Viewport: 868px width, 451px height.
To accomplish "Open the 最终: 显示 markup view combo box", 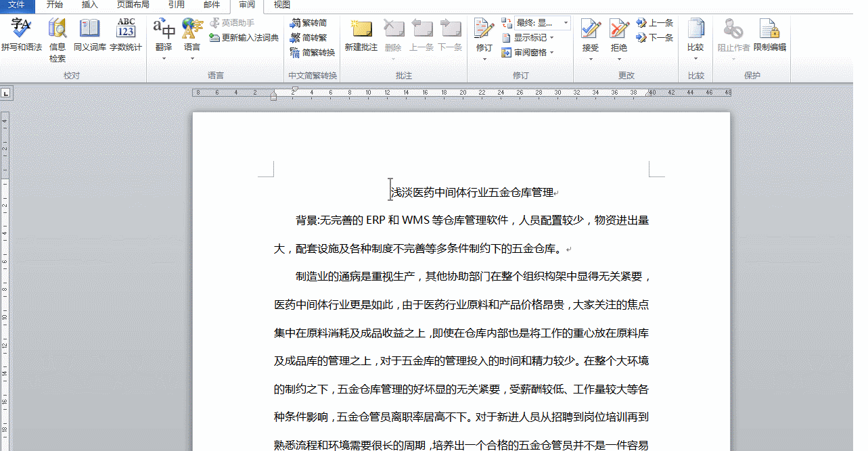I will point(543,23).
